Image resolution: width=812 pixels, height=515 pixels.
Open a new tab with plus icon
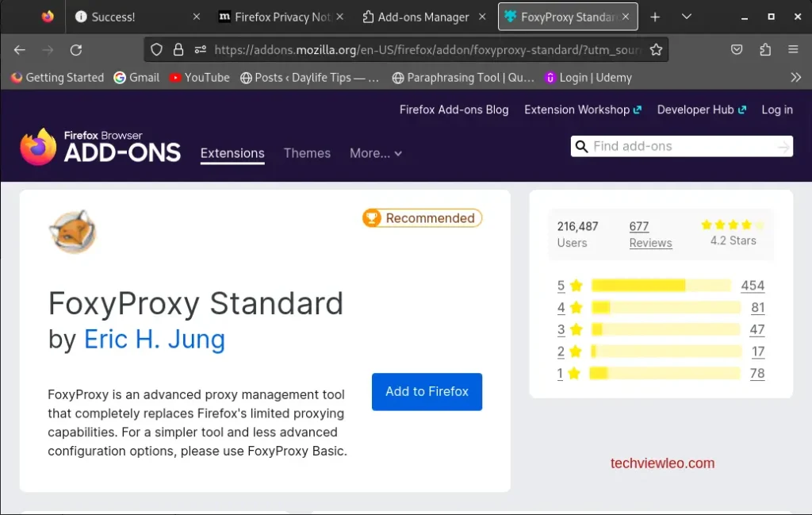tap(655, 17)
